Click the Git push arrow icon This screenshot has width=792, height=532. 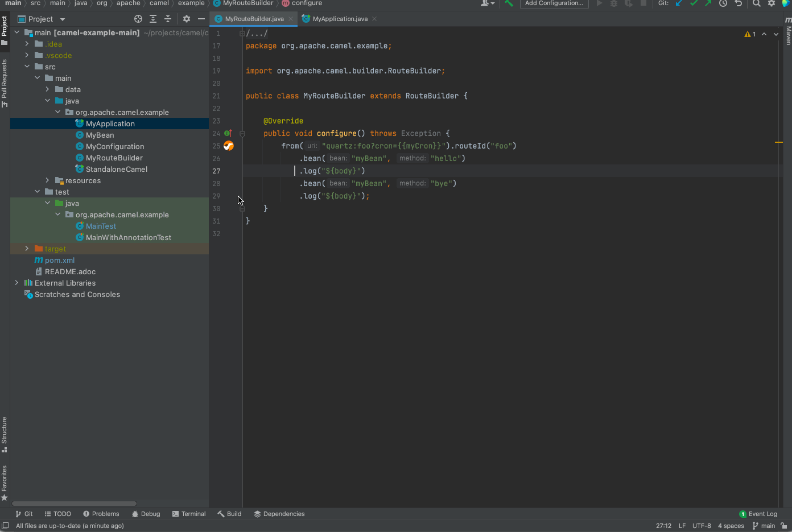click(x=708, y=3)
